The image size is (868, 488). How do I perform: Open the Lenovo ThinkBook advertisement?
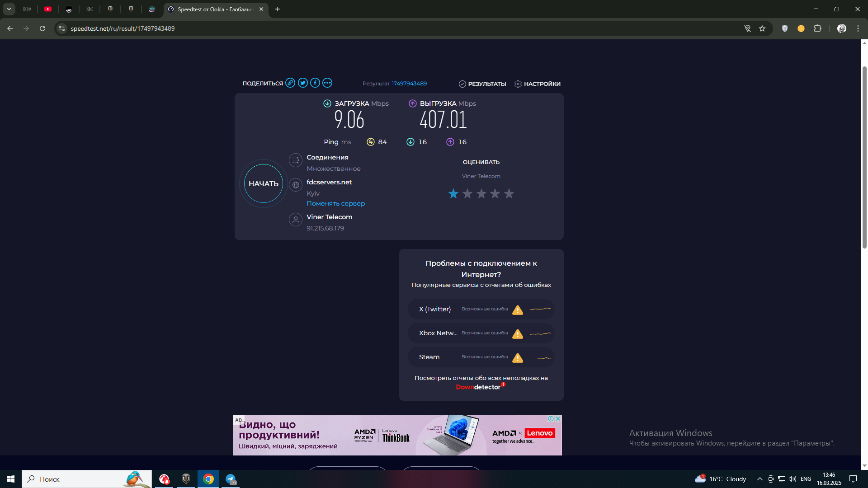397,435
